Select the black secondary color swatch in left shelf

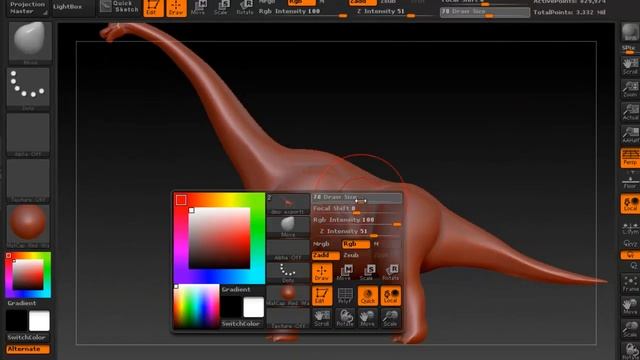17,321
